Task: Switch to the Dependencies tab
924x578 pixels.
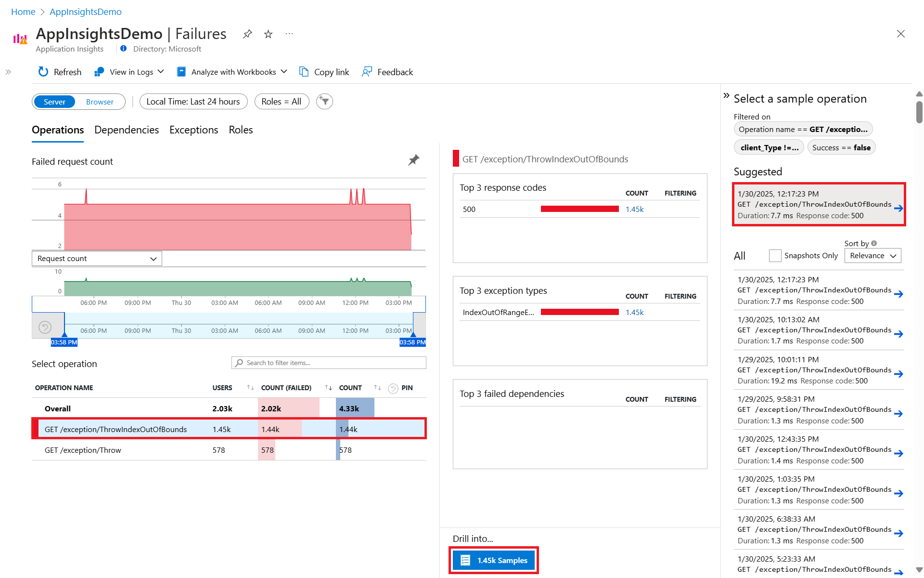Action: click(x=127, y=130)
